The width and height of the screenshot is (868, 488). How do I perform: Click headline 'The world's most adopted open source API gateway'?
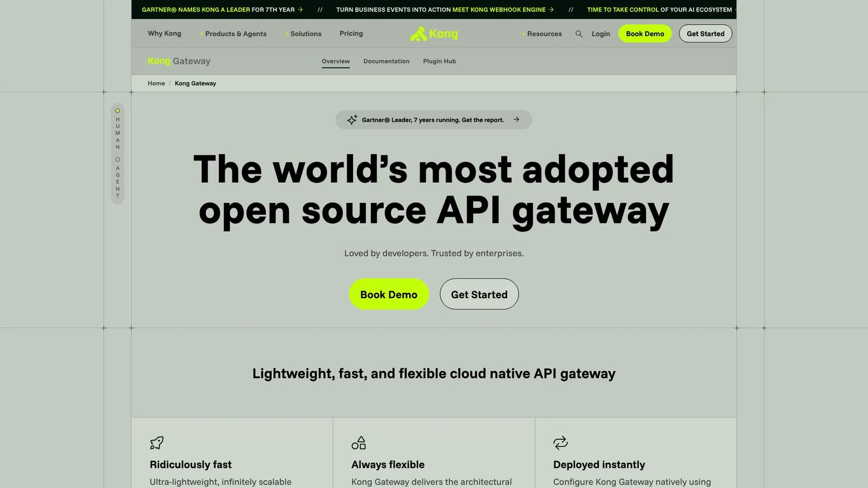click(434, 190)
